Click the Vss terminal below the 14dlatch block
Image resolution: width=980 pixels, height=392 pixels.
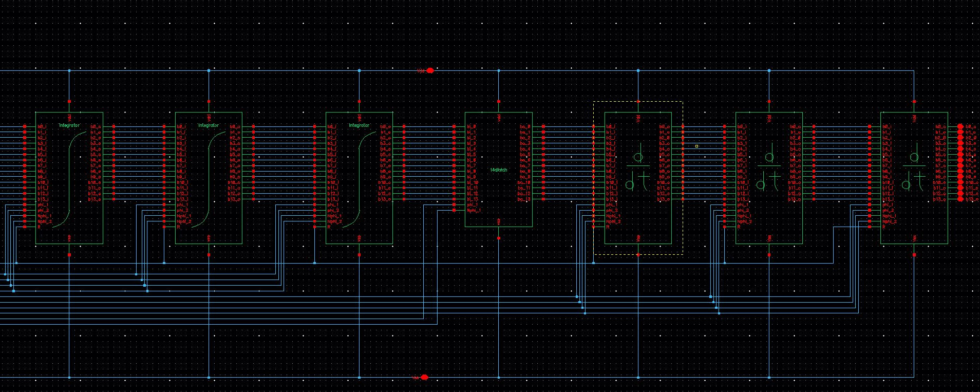[498, 238]
